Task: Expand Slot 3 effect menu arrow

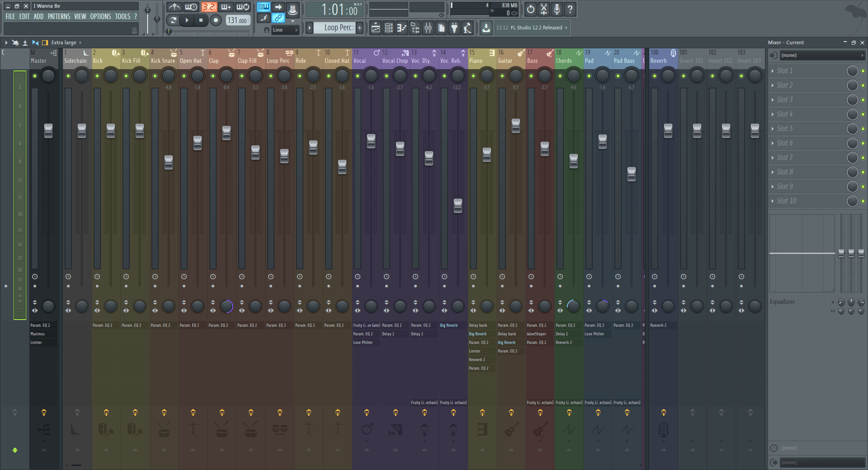Action: click(x=773, y=100)
